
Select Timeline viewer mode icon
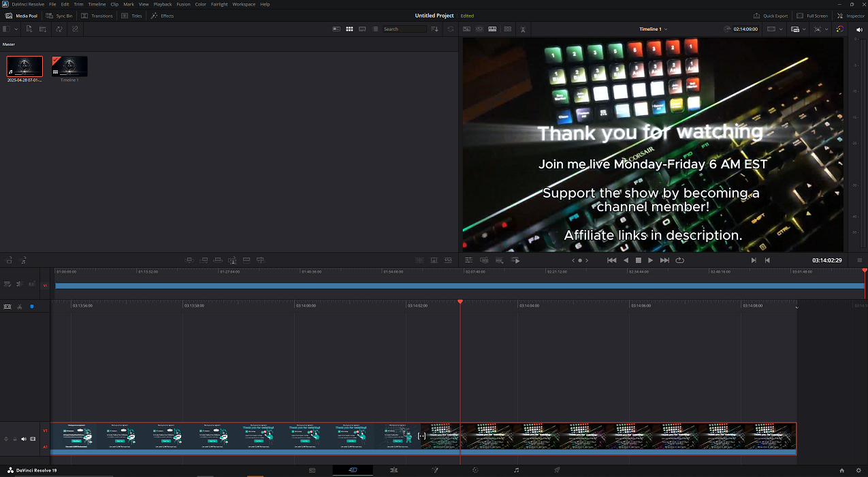(x=492, y=29)
